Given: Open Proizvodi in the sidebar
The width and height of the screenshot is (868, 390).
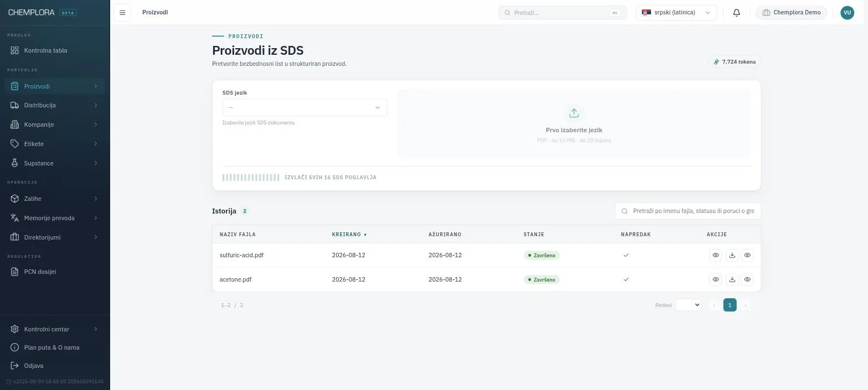Looking at the screenshot, I should (x=55, y=86).
